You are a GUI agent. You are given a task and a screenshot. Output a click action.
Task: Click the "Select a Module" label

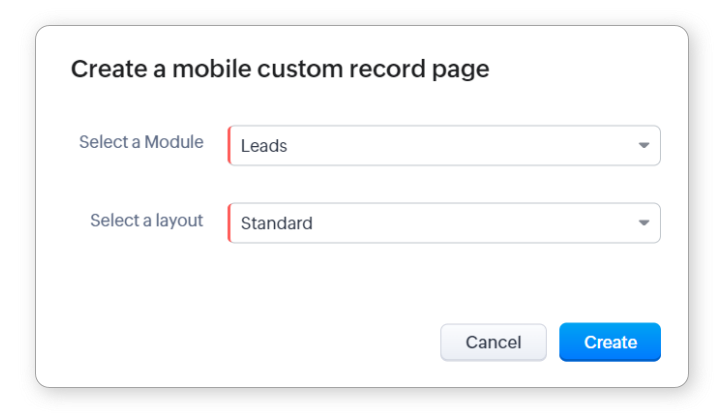[141, 142]
